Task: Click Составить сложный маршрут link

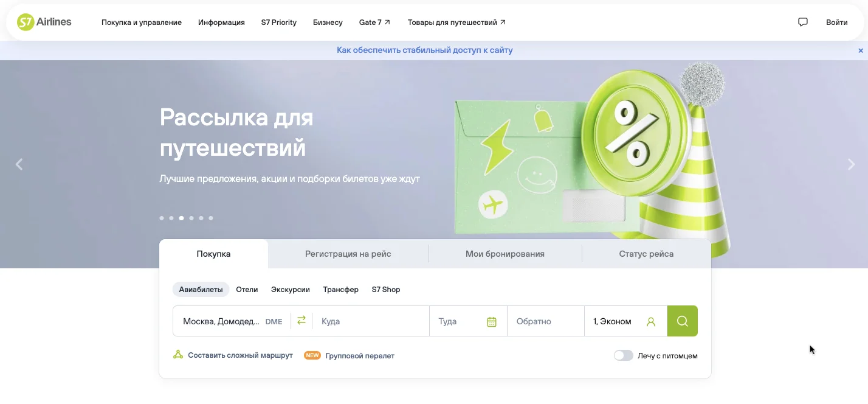Action: click(240, 355)
